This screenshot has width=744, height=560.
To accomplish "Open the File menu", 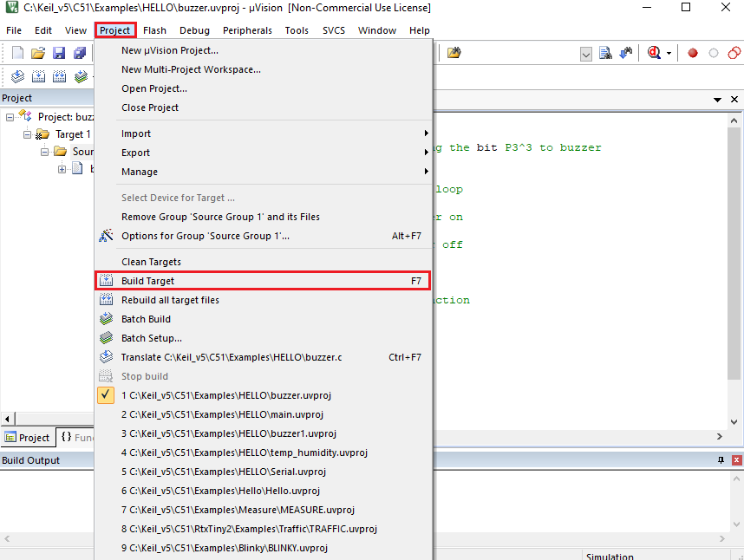I will coord(14,30).
